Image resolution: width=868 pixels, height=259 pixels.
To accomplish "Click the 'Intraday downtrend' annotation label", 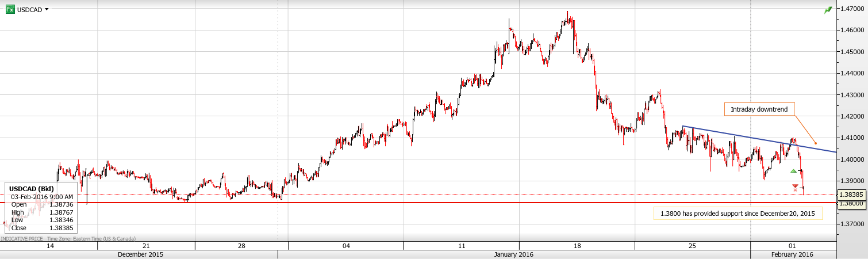I will 758,109.
